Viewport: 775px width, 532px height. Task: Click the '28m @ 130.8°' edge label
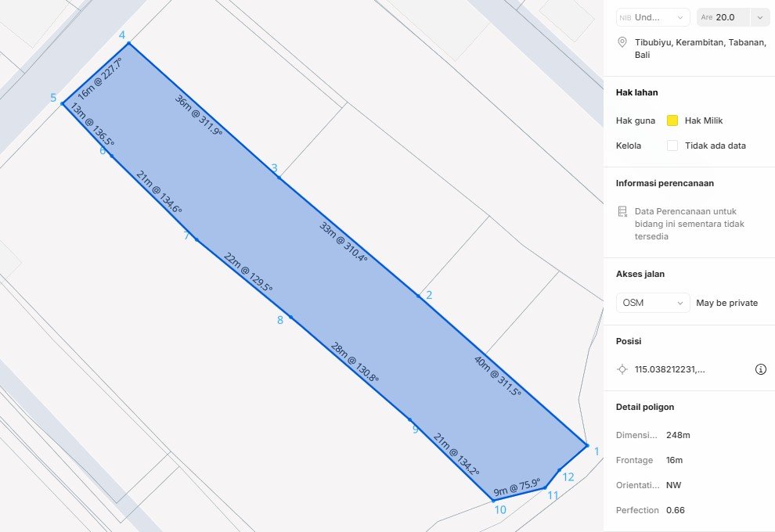pyautogui.click(x=355, y=362)
